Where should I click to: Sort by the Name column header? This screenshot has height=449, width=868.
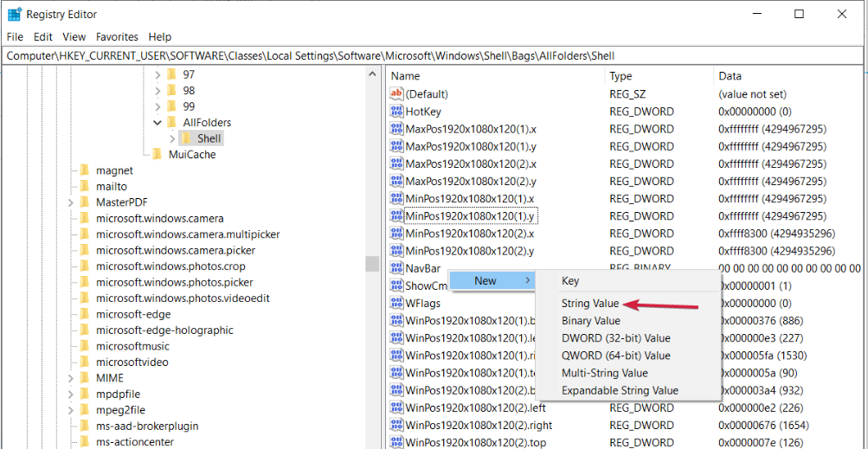[x=496, y=76]
